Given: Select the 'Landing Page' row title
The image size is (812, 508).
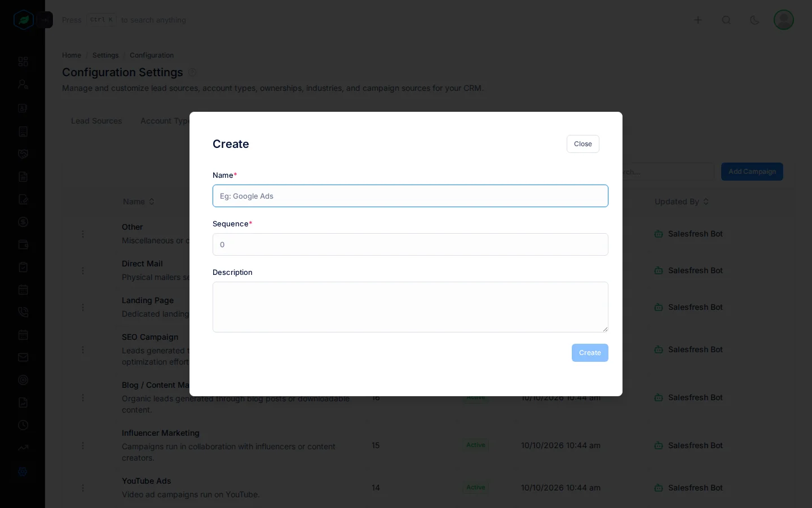Looking at the screenshot, I should click(x=148, y=300).
